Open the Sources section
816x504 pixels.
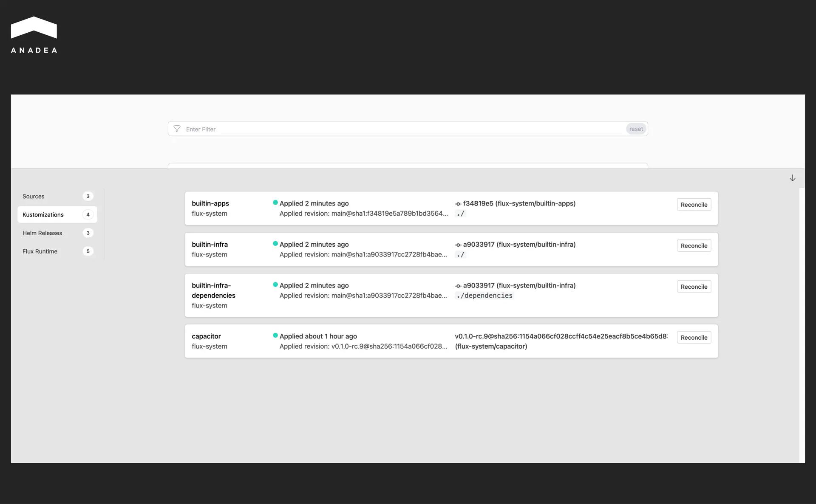point(34,196)
